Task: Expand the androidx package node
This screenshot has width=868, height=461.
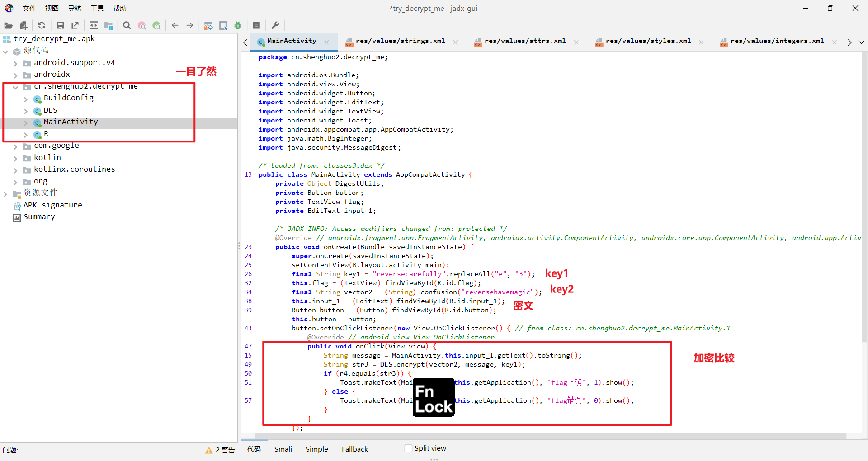Action: point(15,75)
